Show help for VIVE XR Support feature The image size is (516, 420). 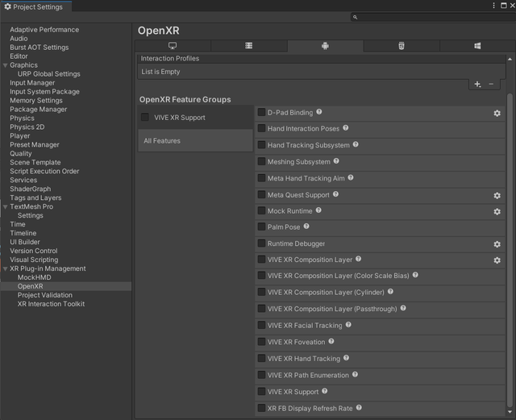click(324, 391)
